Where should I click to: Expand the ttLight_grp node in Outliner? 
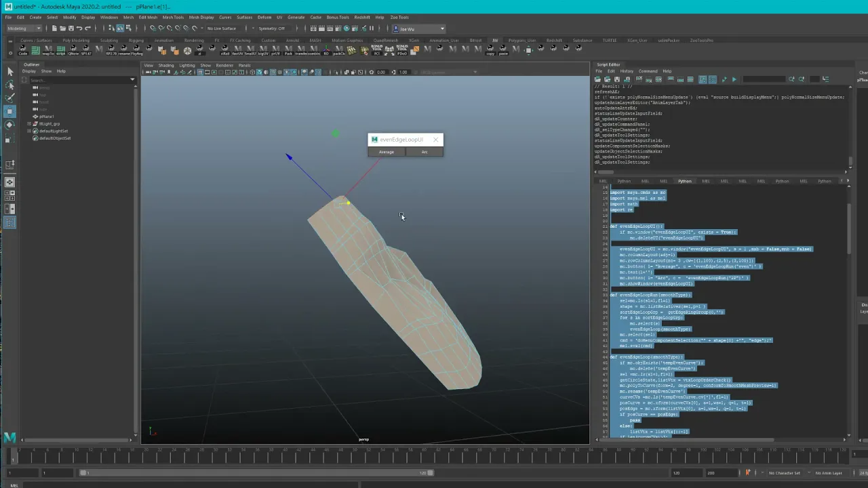[x=28, y=124]
